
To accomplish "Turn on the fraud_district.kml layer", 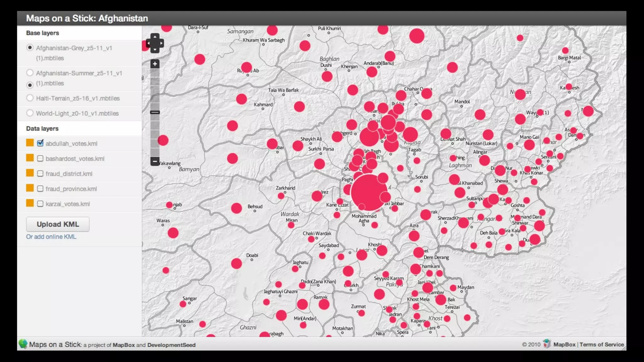I will click(40, 173).
